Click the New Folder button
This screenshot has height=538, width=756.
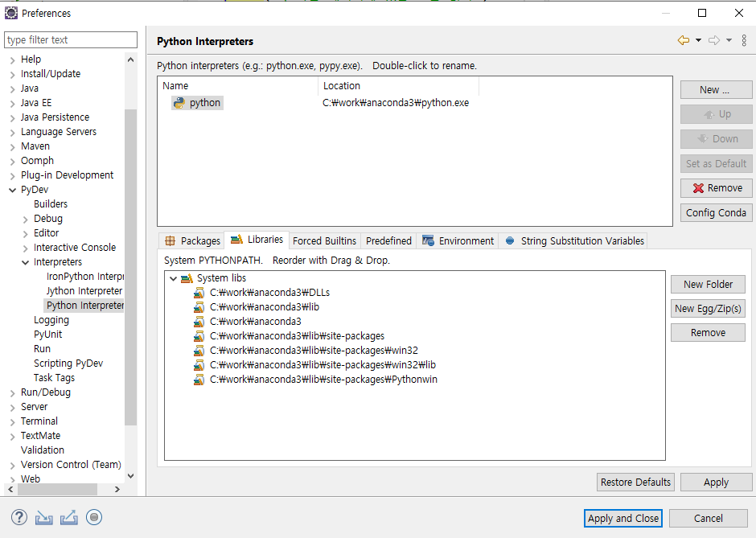(708, 285)
